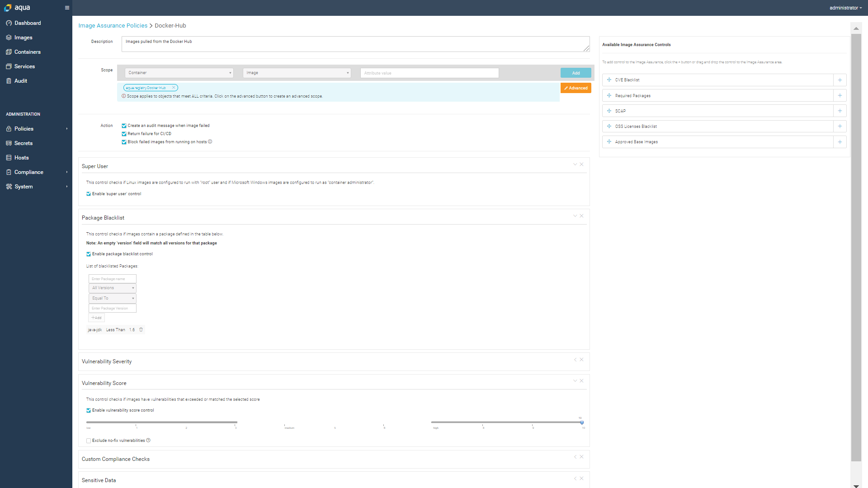
Task: Add the CVE Blacklist control with plus
Action: click(x=840, y=80)
